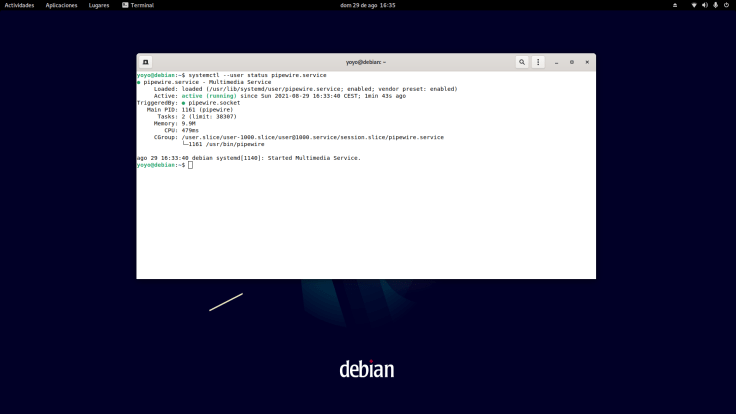Open the Aplicaciones menu
The width and height of the screenshot is (736, 414).
click(x=61, y=5)
